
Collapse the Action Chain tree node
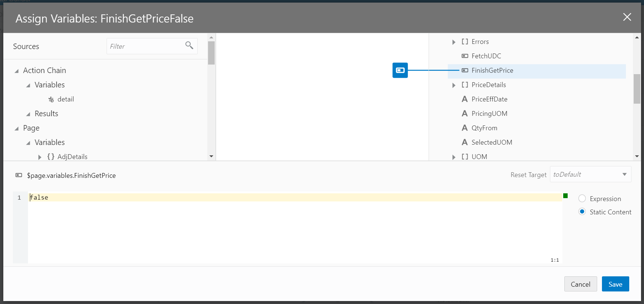tap(17, 71)
